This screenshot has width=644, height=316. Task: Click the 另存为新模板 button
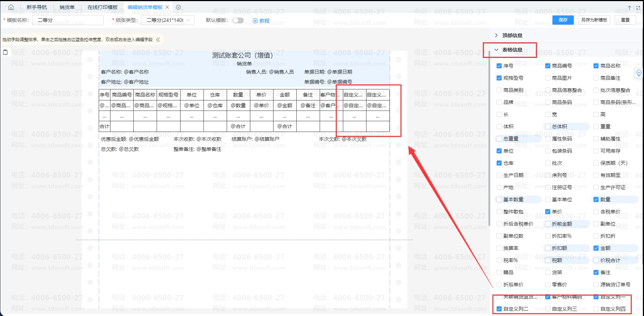pos(594,20)
